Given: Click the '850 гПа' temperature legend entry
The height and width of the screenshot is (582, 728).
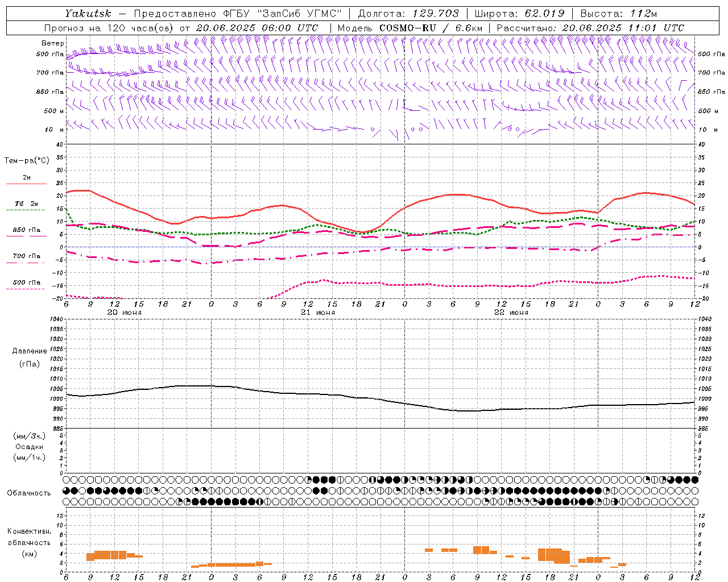Looking at the screenshot, I should tap(27, 230).
